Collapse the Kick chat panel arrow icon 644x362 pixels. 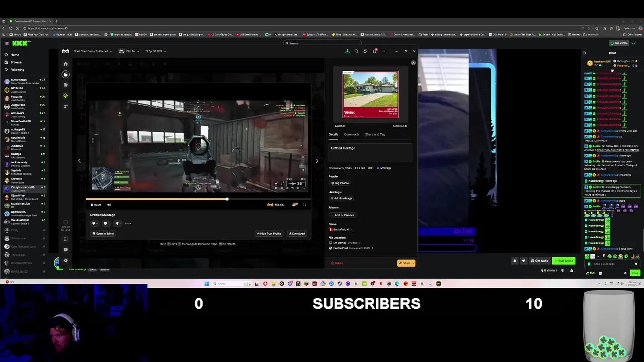(x=584, y=53)
